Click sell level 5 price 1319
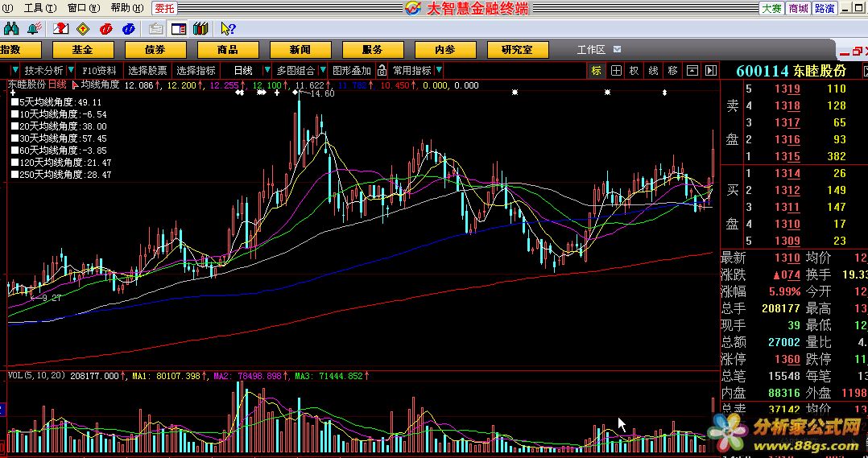Image resolution: width=868 pixels, height=458 pixels. (x=787, y=89)
